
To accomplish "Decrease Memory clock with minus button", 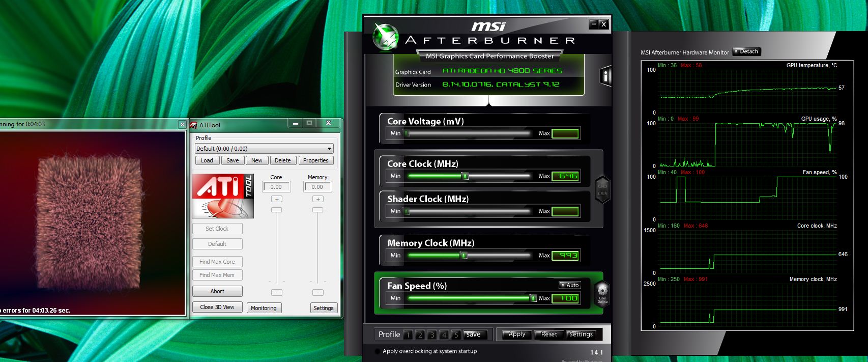I will (x=317, y=293).
